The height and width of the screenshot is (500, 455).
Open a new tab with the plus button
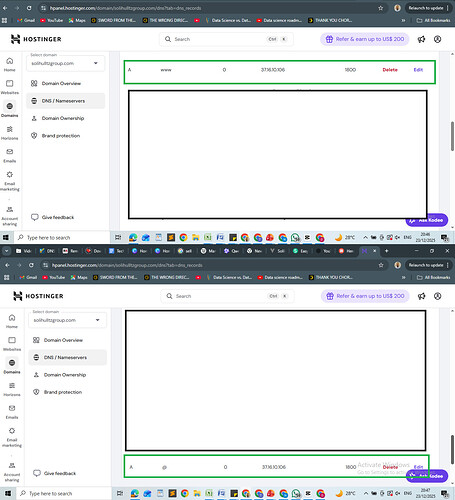click(387, 251)
